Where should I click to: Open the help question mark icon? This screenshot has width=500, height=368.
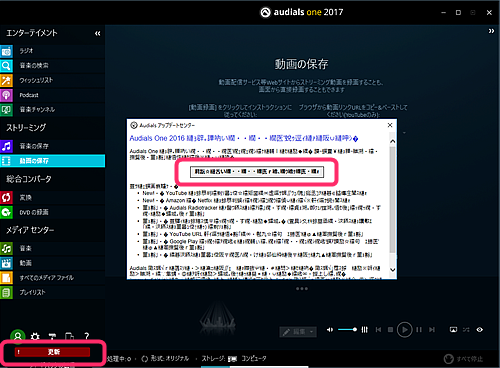coord(87,336)
